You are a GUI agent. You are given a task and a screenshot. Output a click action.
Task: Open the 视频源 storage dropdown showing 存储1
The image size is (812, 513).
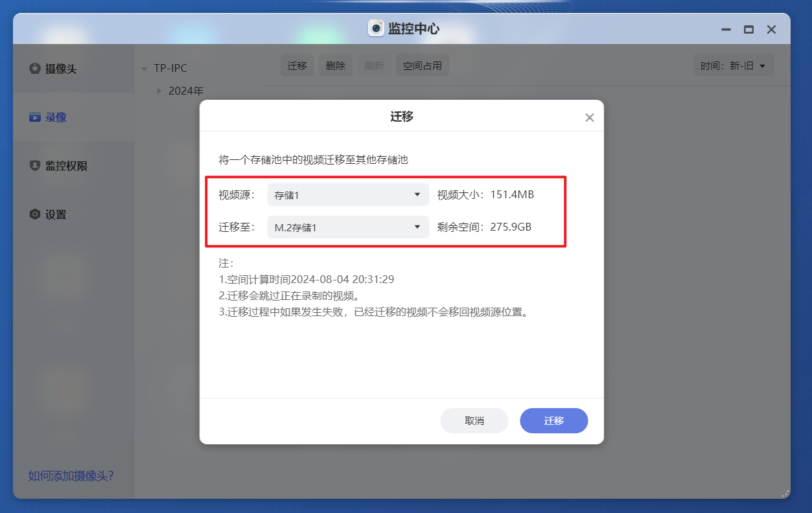pos(347,194)
